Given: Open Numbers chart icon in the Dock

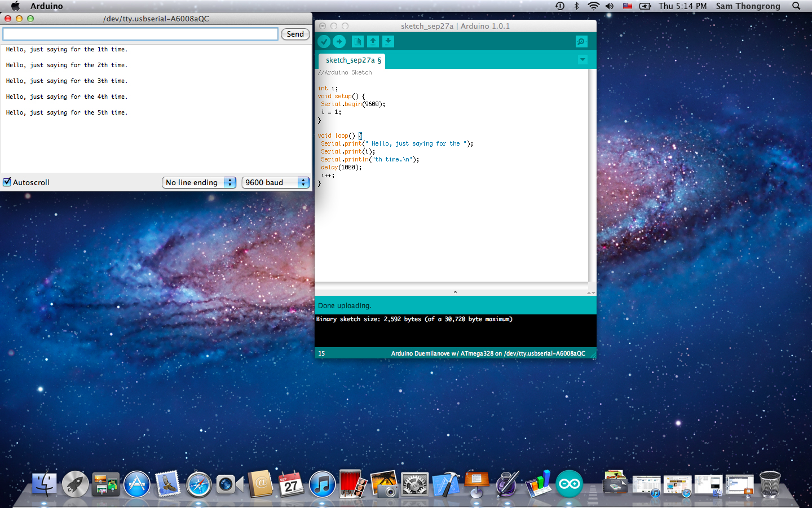Looking at the screenshot, I should (538, 484).
